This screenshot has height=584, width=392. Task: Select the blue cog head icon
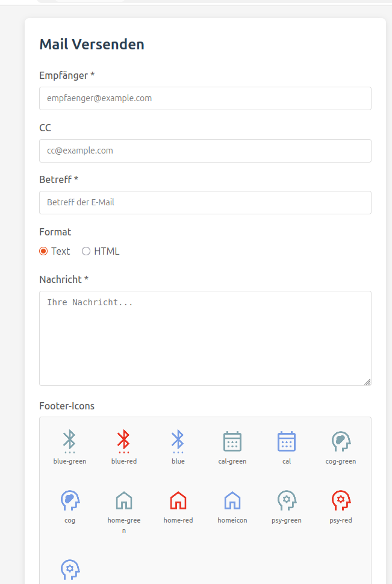(70, 500)
